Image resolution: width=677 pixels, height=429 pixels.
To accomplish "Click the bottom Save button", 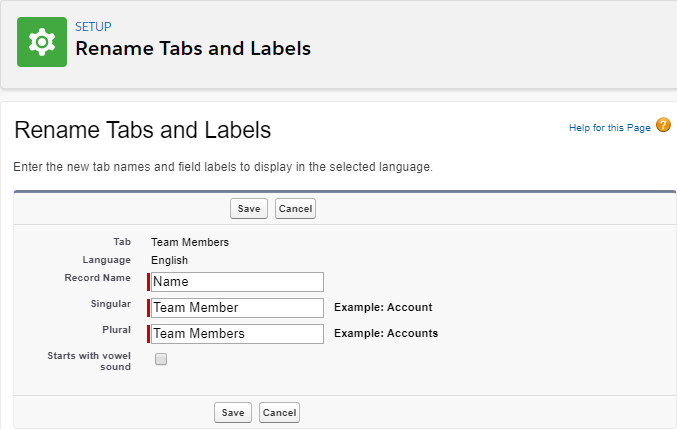I will tap(233, 412).
